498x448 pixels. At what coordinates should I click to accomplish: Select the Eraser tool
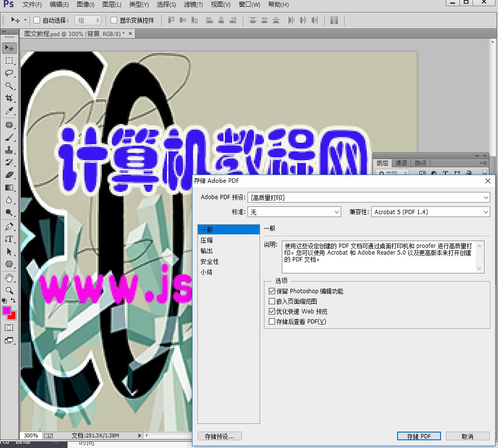point(9,175)
